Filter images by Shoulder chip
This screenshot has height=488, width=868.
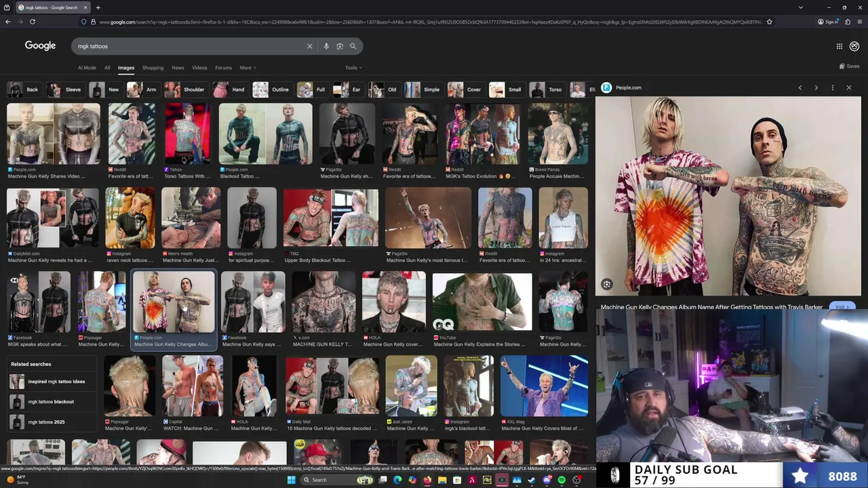186,89
